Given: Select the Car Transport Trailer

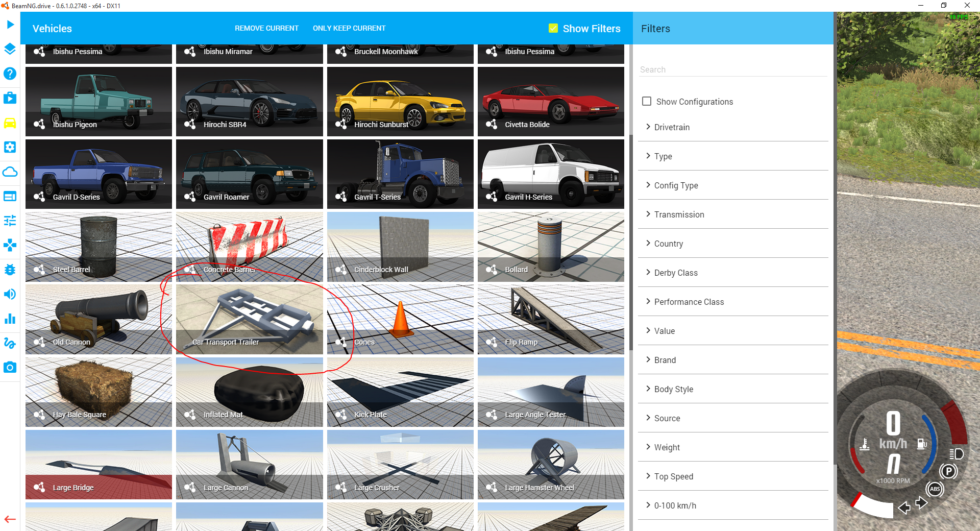Looking at the screenshot, I should (x=249, y=320).
